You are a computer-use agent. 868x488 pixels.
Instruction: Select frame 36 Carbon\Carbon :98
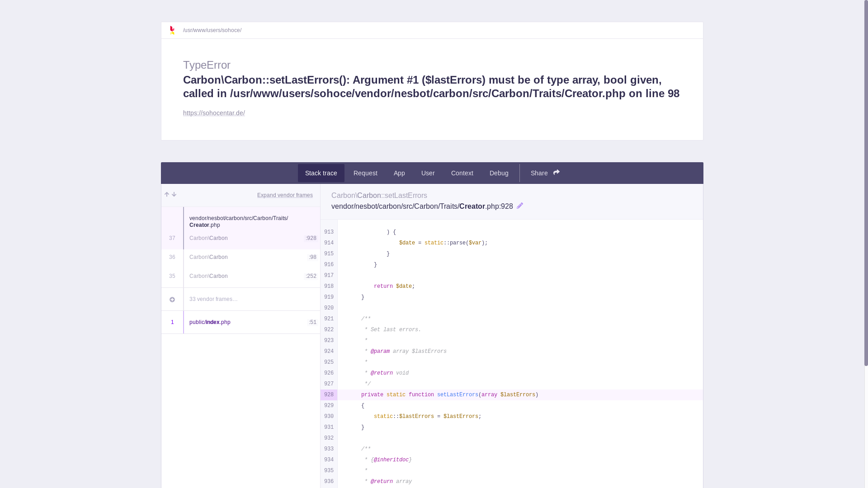[x=241, y=257]
